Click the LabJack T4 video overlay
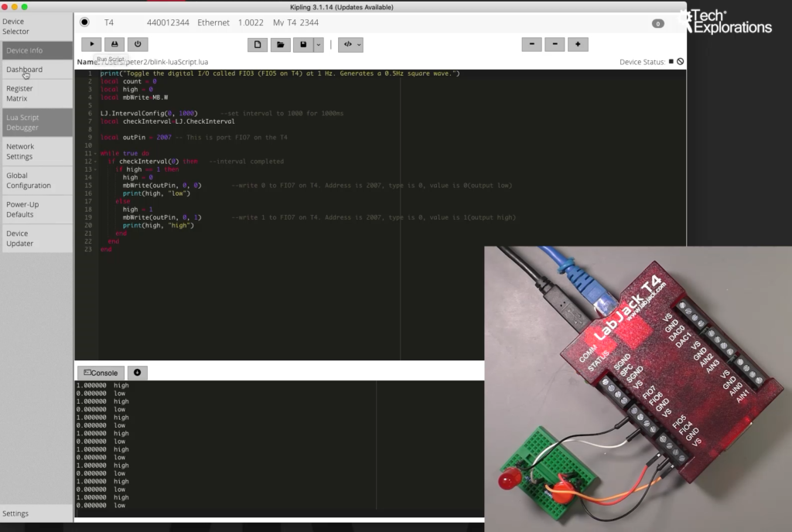Image resolution: width=792 pixels, height=532 pixels. point(638,389)
